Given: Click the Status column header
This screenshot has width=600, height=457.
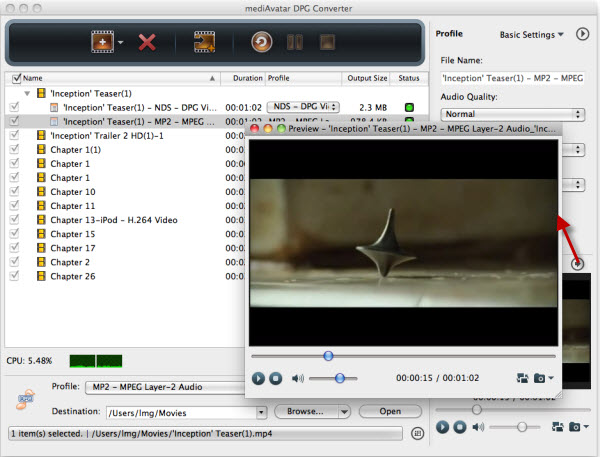Looking at the screenshot, I should (409, 78).
